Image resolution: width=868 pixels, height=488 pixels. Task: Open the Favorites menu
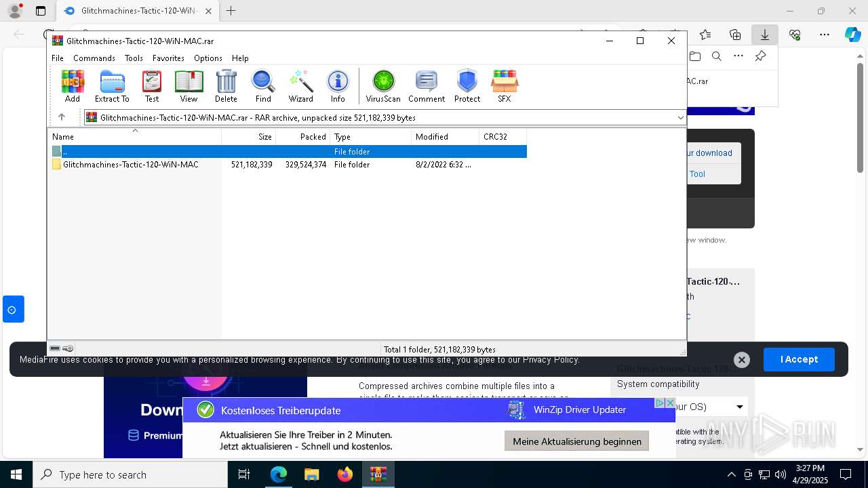[x=168, y=58]
